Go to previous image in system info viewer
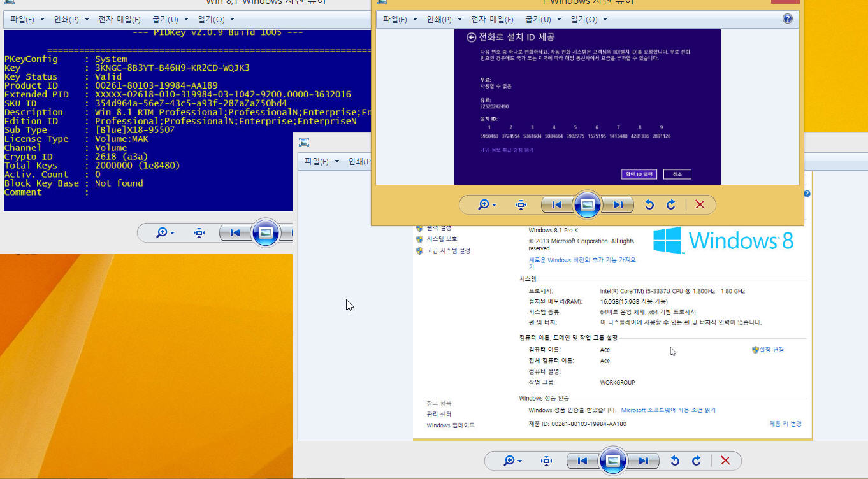The image size is (868, 479). 582,461
